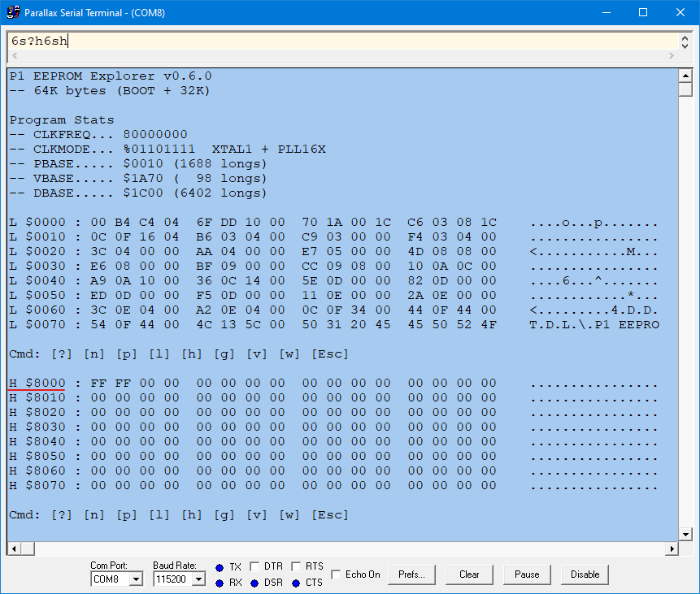Open the Com Port dropdown
The width and height of the screenshot is (700, 594).
[136, 579]
